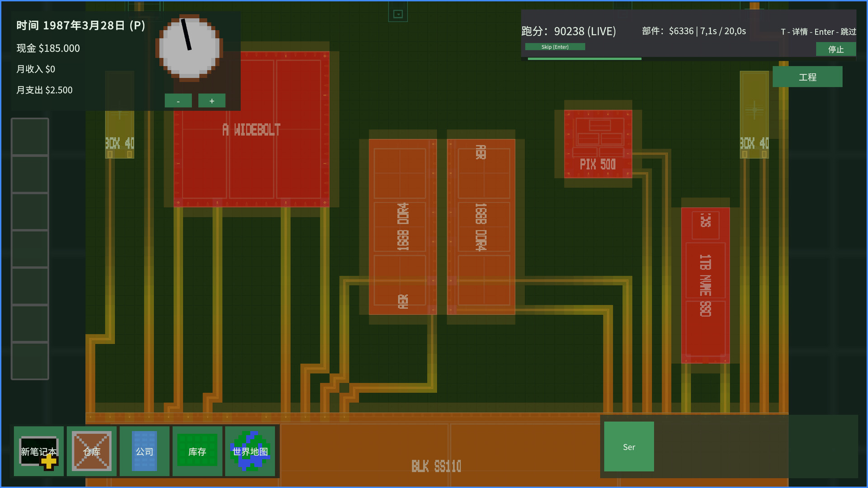Click the 部件: $6336 parts cost text
This screenshot has height=488, width=868.
(694, 31)
